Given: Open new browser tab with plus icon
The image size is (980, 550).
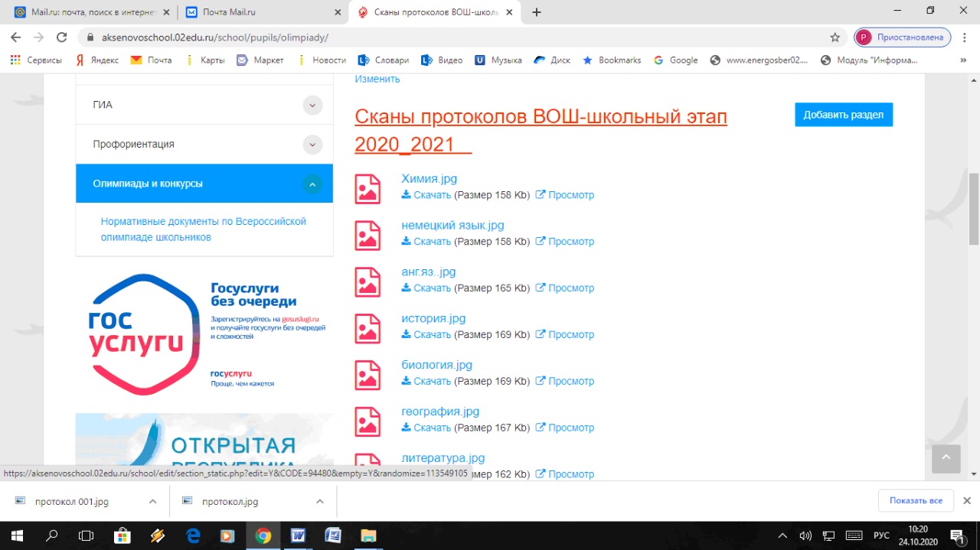Looking at the screenshot, I should (537, 12).
